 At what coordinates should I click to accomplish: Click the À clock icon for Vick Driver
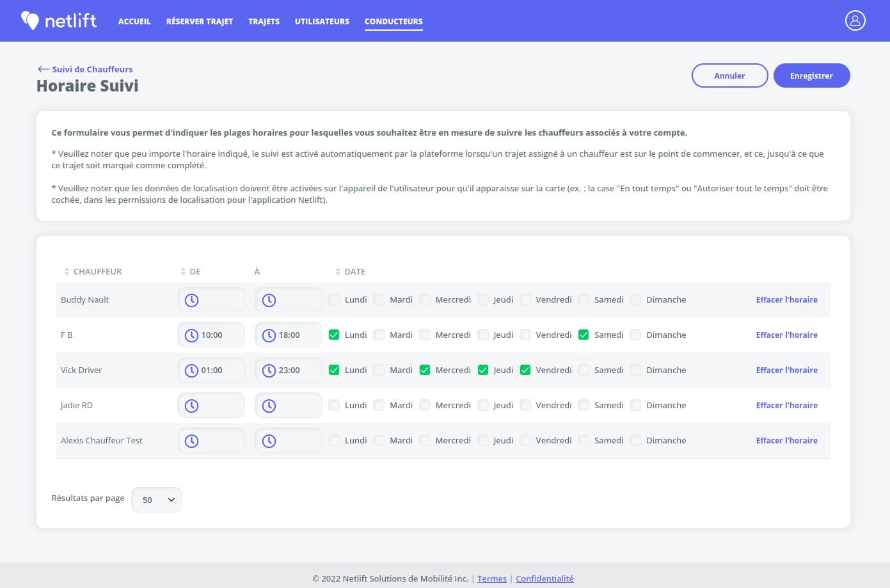click(x=269, y=370)
